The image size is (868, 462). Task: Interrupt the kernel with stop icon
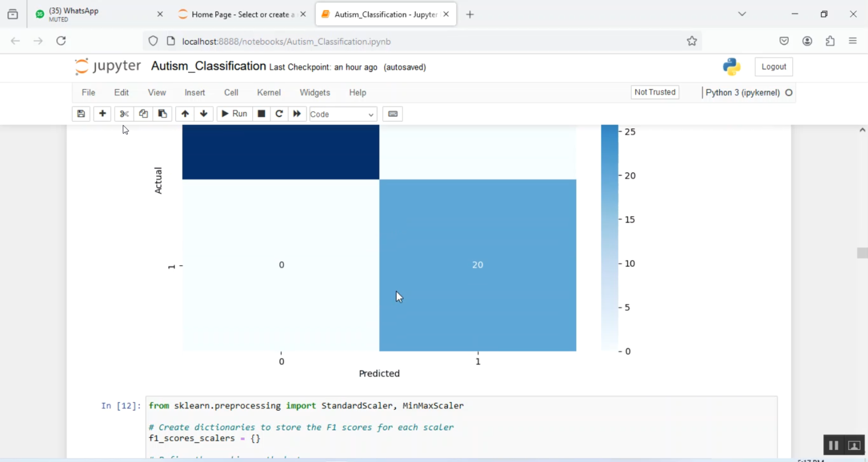[x=262, y=114]
